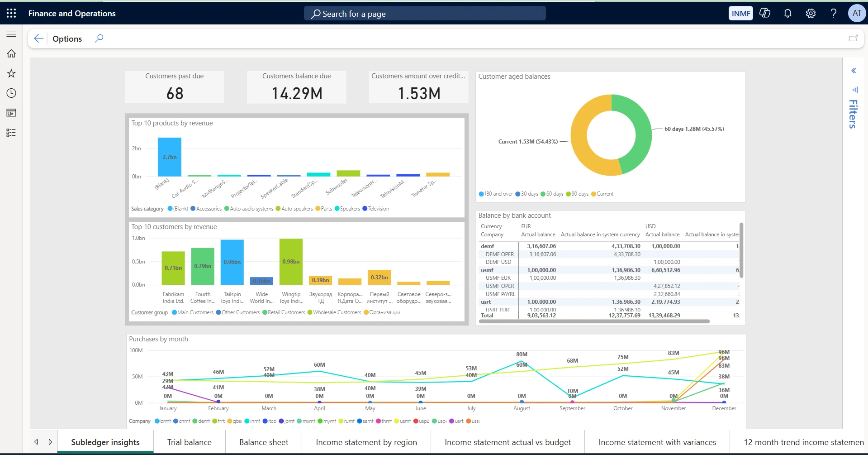Image resolution: width=868 pixels, height=455 pixels.
Task: Click the Options menu
Action: pos(67,38)
